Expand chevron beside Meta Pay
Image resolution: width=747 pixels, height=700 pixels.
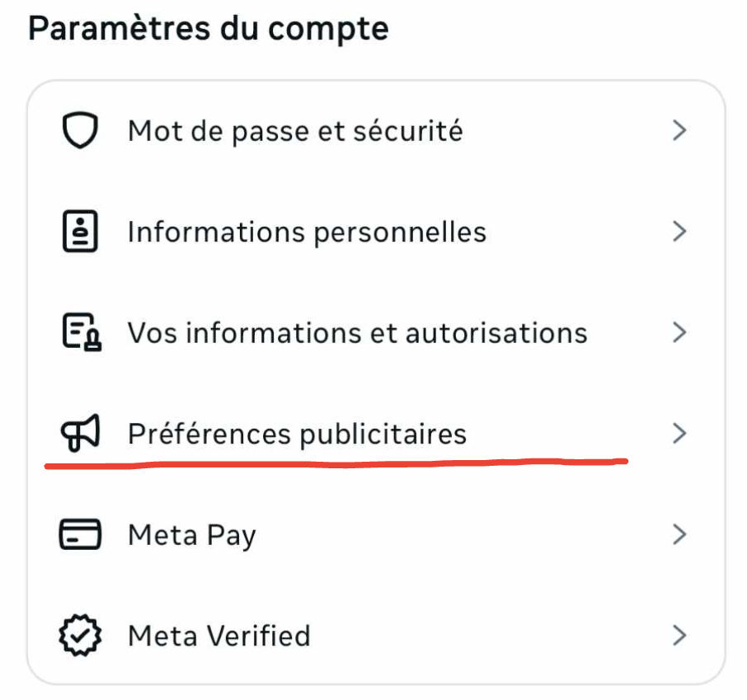click(x=679, y=534)
